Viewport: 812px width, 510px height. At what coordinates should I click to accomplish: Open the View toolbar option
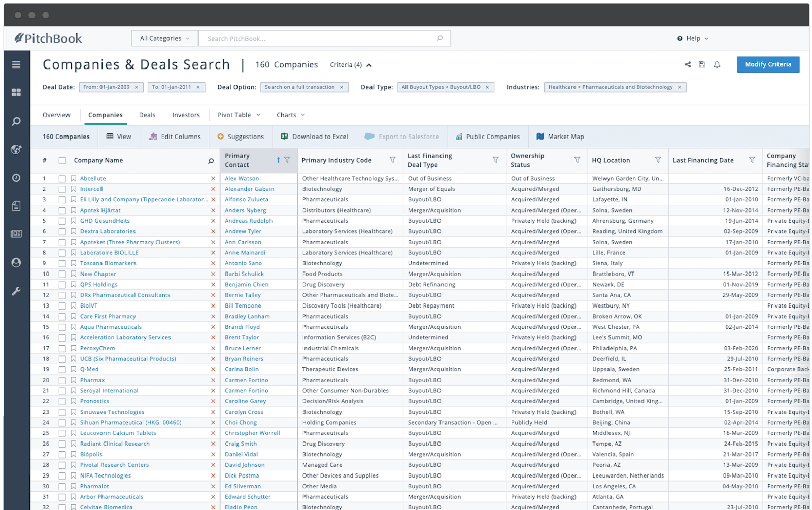(119, 137)
